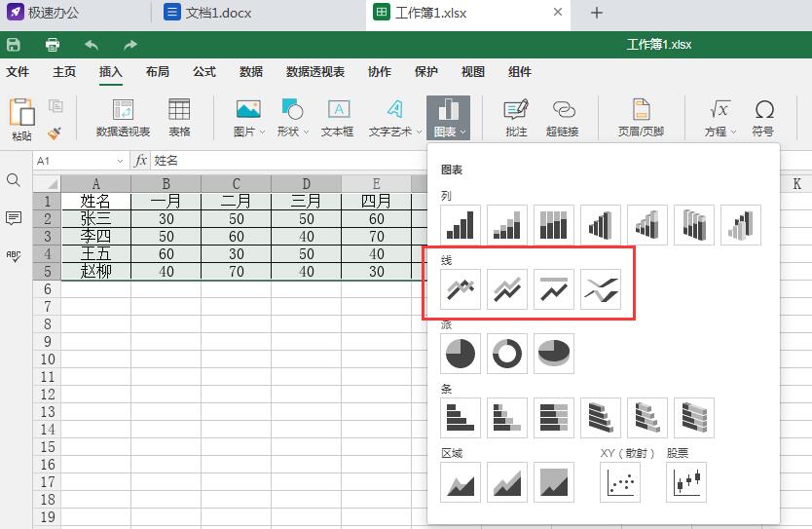
Task: Open the 图片 picture dropdown
Action: [248, 119]
